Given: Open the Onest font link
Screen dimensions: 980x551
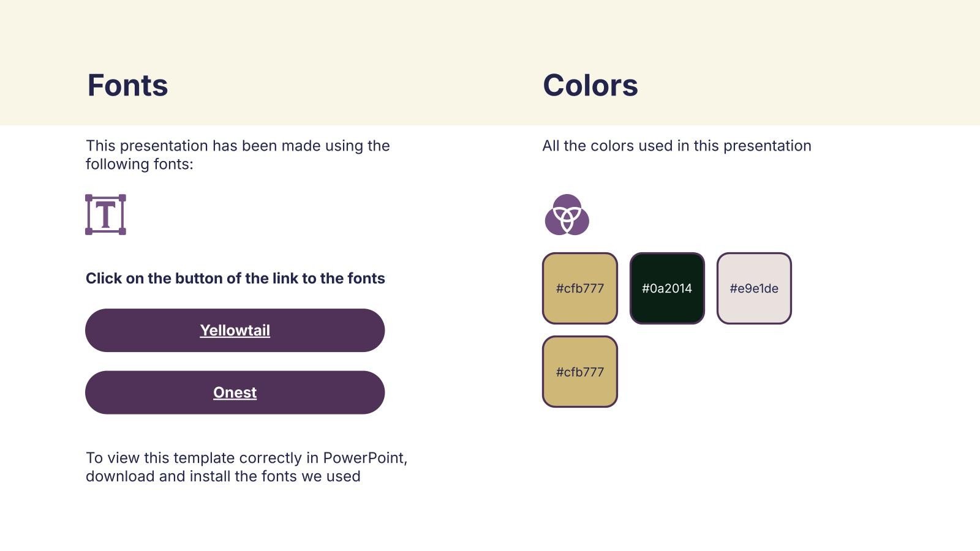Looking at the screenshot, I should 235,392.
